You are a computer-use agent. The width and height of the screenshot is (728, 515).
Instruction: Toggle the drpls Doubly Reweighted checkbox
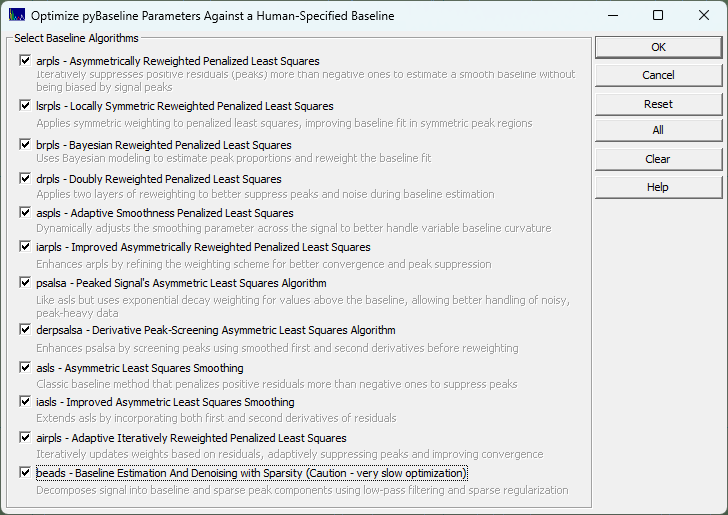click(25, 178)
